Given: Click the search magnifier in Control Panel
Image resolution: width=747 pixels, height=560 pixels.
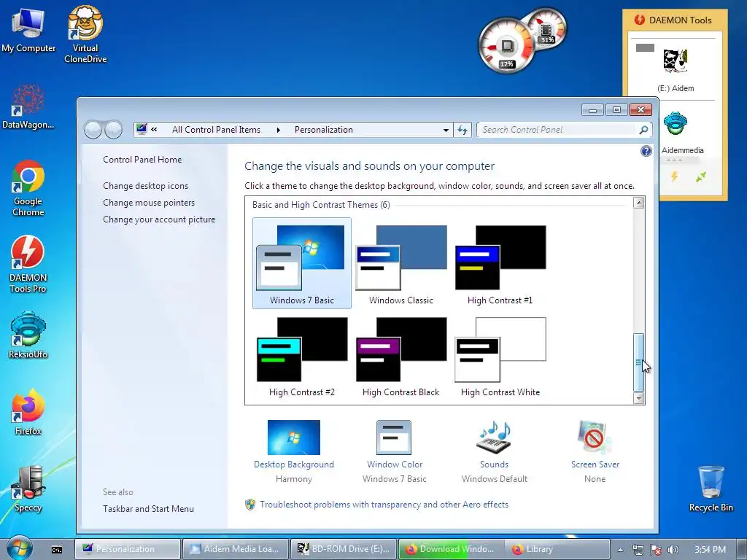Looking at the screenshot, I should pos(643,130).
